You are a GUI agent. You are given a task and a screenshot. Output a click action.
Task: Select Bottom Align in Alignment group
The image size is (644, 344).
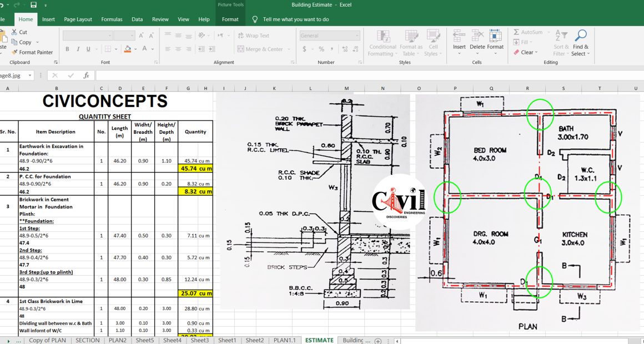click(x=189, y=36)
